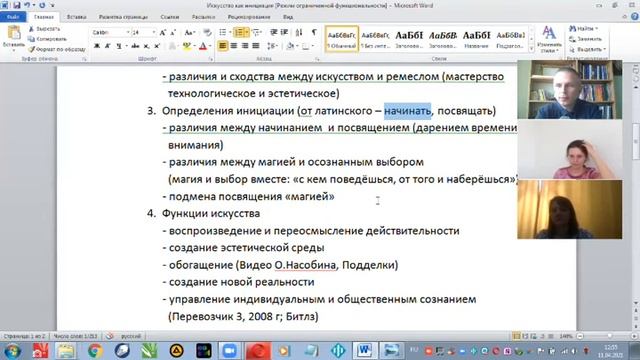Open Zoom app from taskbar
Image resolution: width=640 pixels, height=360 pixels.
pos(230,351)
